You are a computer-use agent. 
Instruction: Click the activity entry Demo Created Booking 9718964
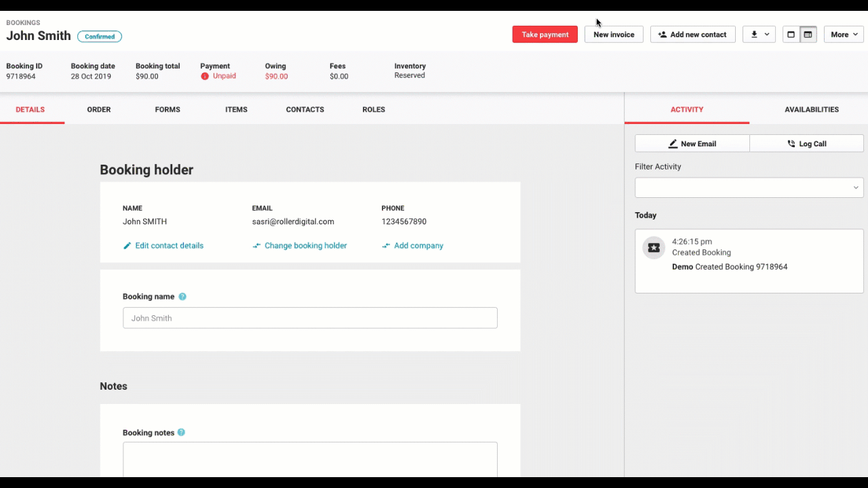[x=730, y=267]
